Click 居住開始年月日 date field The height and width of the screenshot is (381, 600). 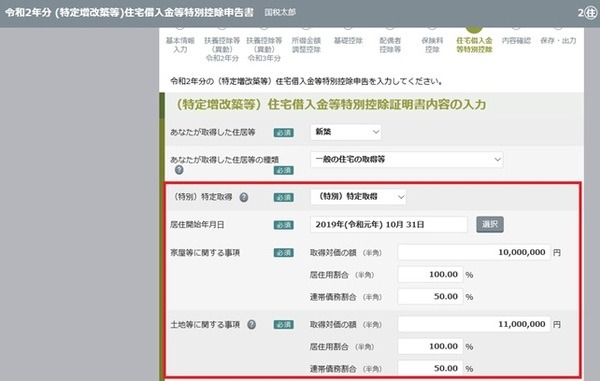(x=389, y=225)
